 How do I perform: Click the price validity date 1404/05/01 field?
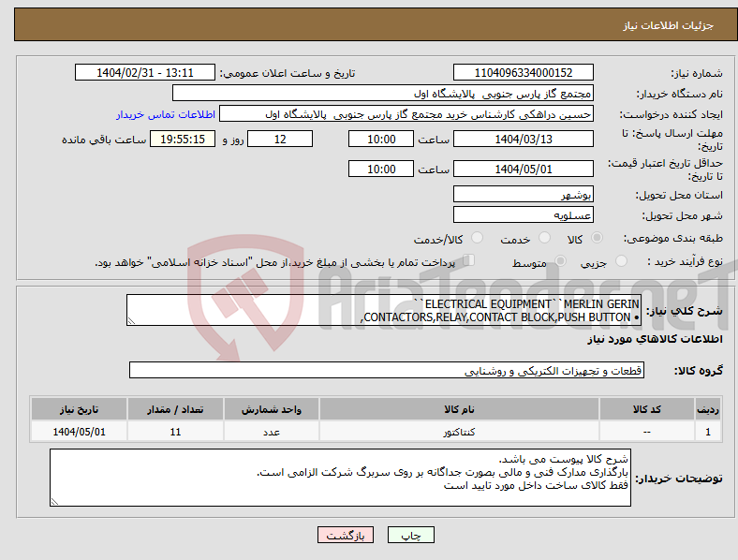[523, 169]
